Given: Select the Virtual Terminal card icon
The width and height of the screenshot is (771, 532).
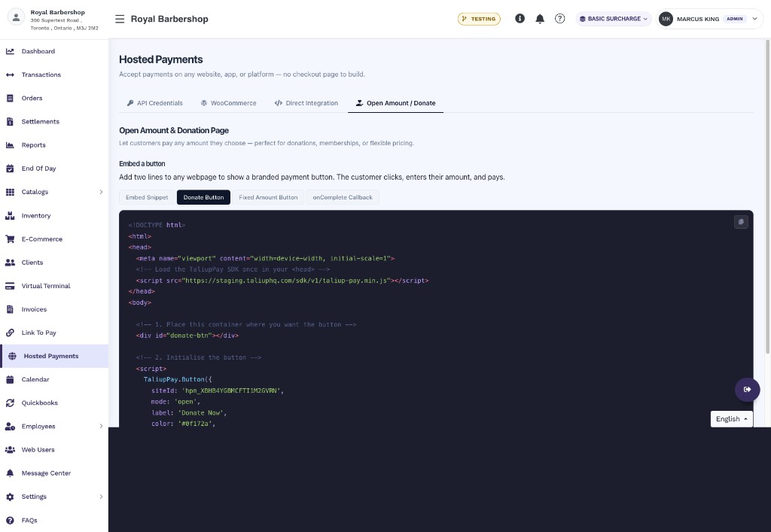Looking at the screenshot, I should pyautogui.click(x=10, y=286).
